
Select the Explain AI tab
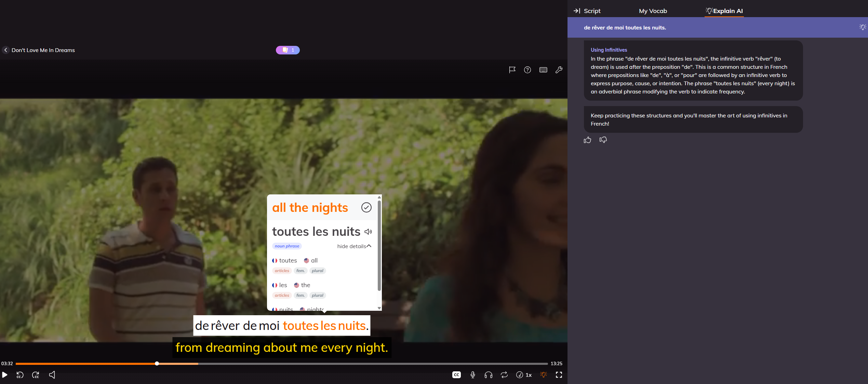[724, 11]
